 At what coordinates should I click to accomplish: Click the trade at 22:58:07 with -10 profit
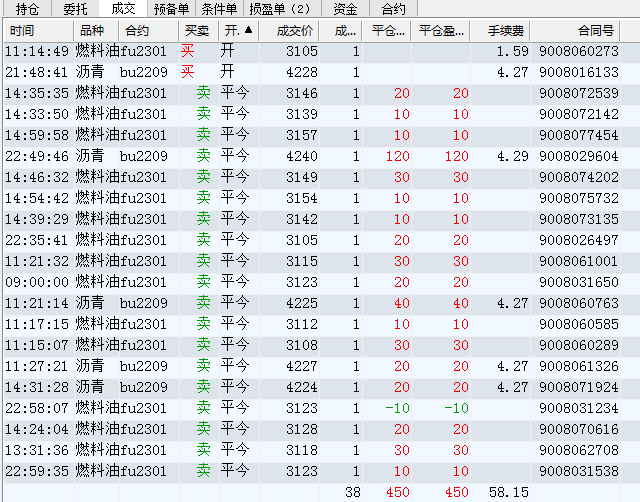[x=300, y=408]
